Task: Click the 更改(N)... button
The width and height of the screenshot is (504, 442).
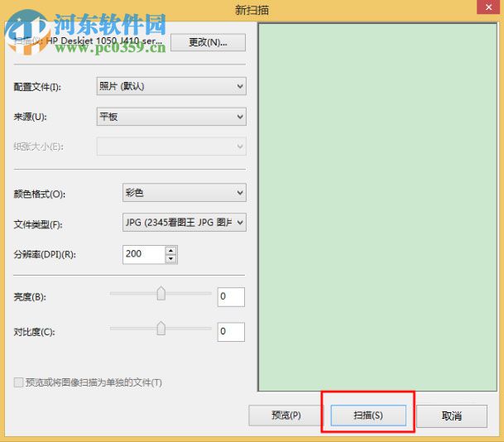Action: click(x=208, y=42)
